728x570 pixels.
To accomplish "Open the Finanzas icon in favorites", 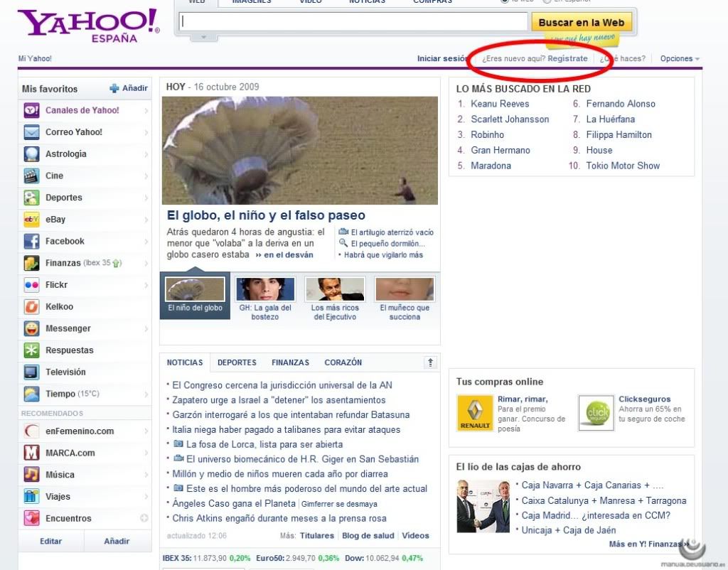I will click(x=31, y=263).
